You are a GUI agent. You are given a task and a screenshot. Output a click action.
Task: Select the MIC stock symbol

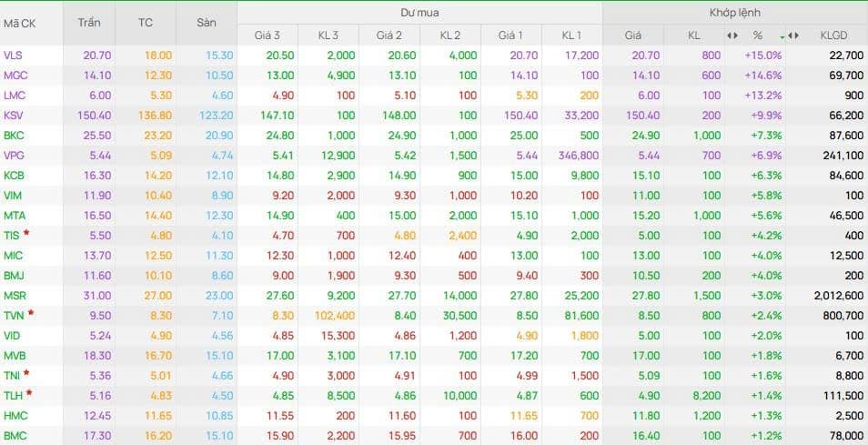tap(14, 255)
